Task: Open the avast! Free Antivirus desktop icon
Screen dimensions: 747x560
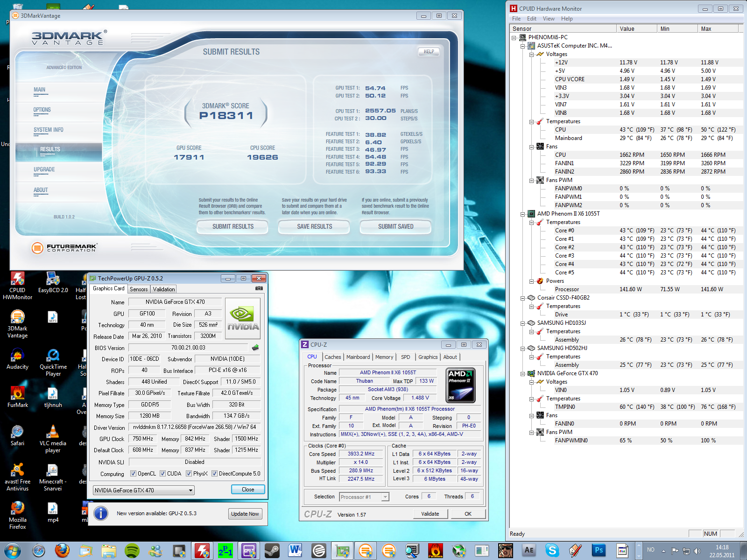Action: (17, 477)
